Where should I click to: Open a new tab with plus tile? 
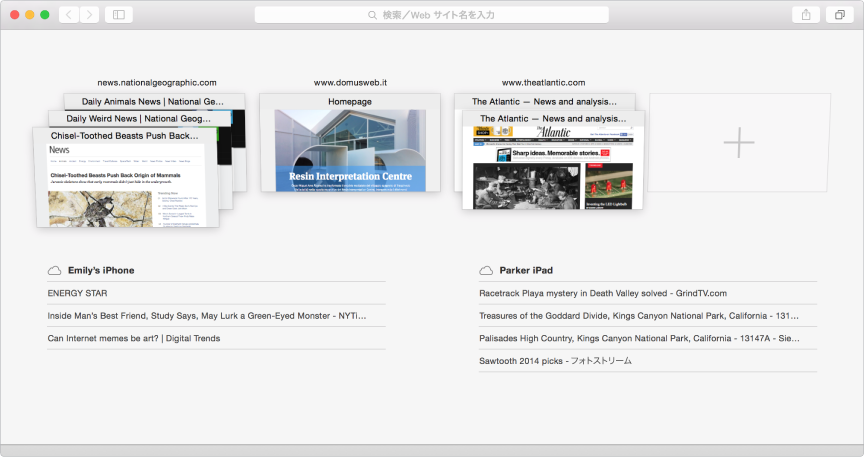click(x=739, y=143)
